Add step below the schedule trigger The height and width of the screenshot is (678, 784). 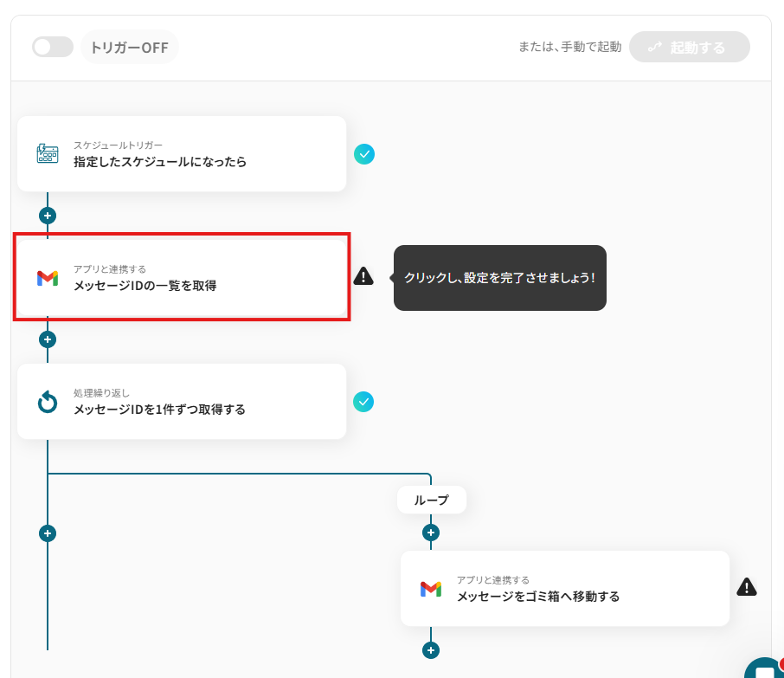coord(48,216)
